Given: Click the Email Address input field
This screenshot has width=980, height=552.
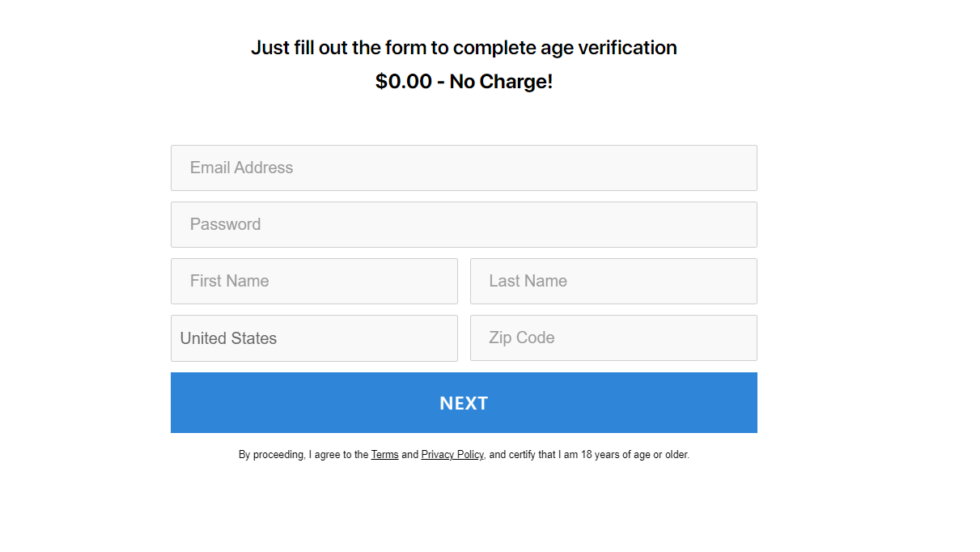Looking at the screenshot, I should pos(464,168).
